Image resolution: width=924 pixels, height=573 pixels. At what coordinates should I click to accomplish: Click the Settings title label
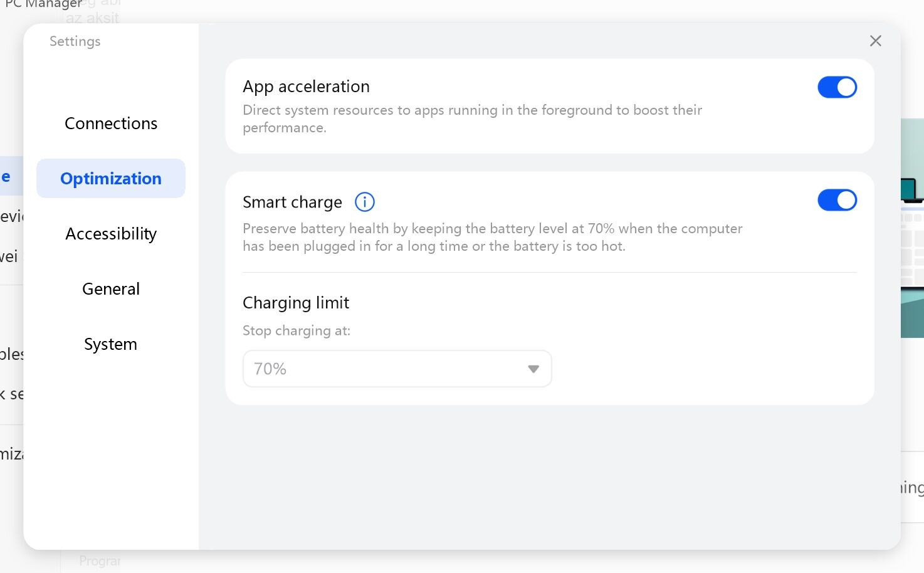point(75,41)
